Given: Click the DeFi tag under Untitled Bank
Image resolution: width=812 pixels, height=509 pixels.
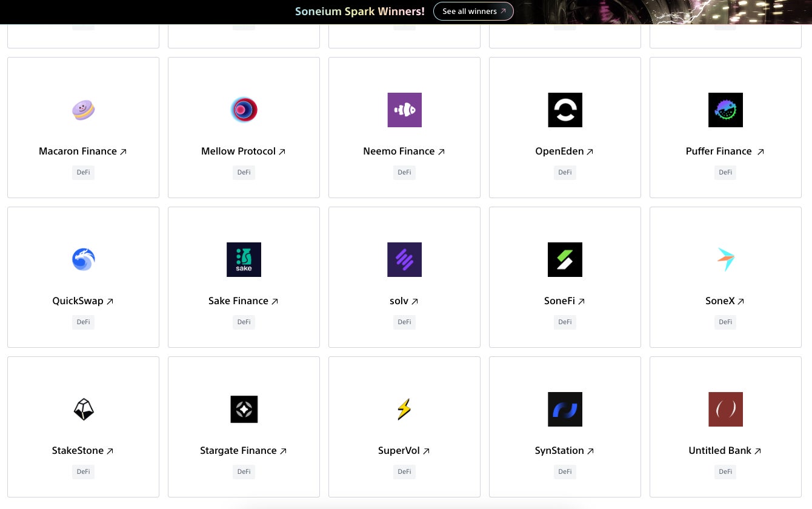Looking at the screenshot, I should (725, 472).
